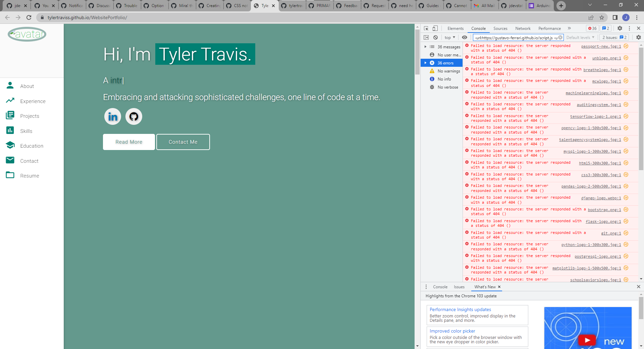Open the JavaScript context 'top' dropdown
644x349 pixels.
[450, 38]
